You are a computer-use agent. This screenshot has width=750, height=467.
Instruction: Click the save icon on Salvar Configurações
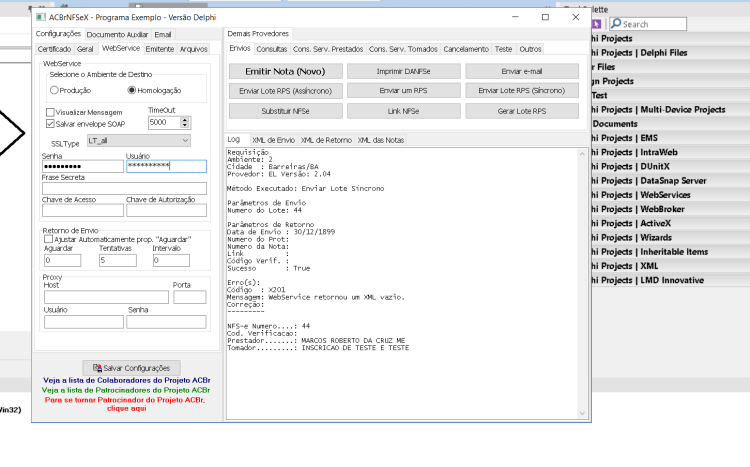point(97,368)
